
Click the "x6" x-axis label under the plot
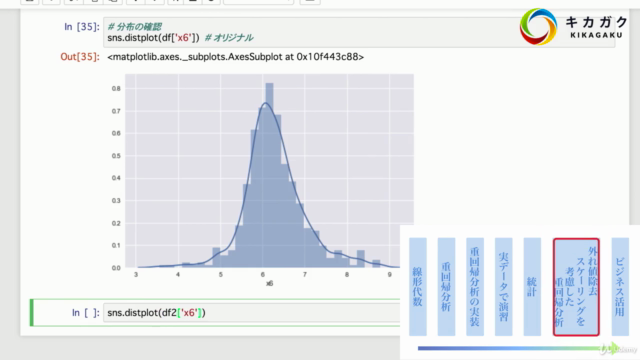click(269, 283)
